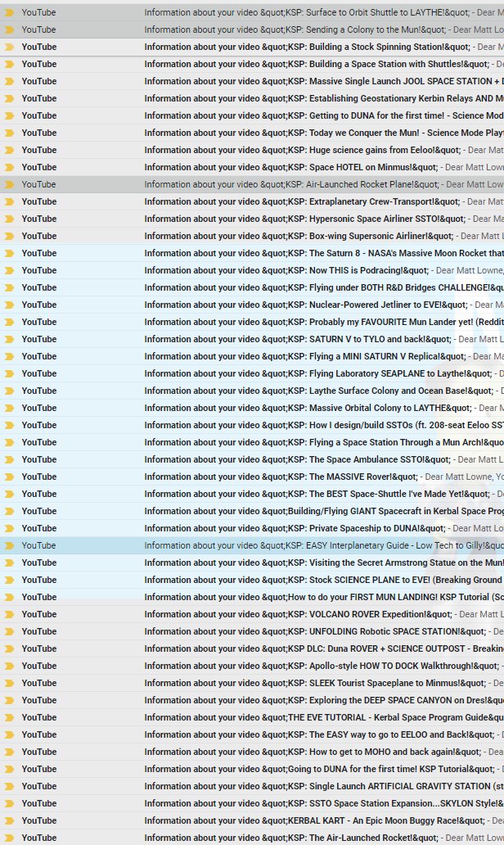Open email about SSTO Space Station Expansion SKYLON Style

(x=252, y=803)
